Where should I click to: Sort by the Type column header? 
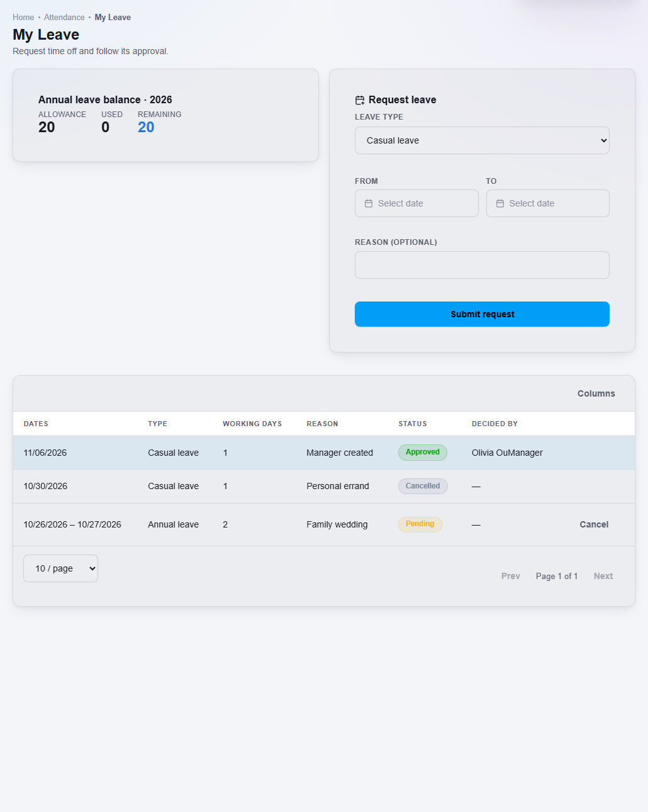coord(158,424)
